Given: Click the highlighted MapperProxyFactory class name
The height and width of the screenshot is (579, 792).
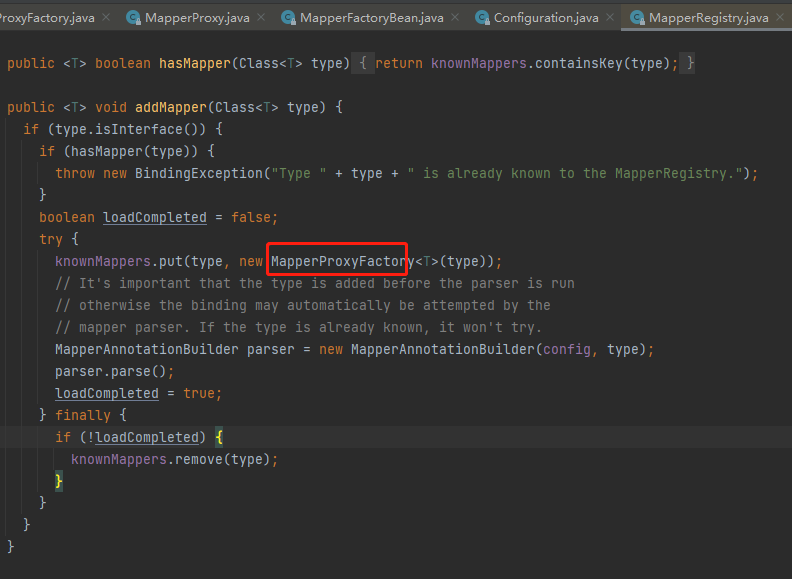Looking at the screenshot, I should (x=339, y=261).
